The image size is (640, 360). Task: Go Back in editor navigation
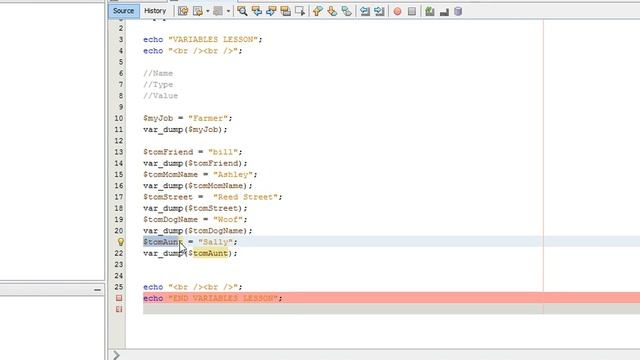(198, 11)
